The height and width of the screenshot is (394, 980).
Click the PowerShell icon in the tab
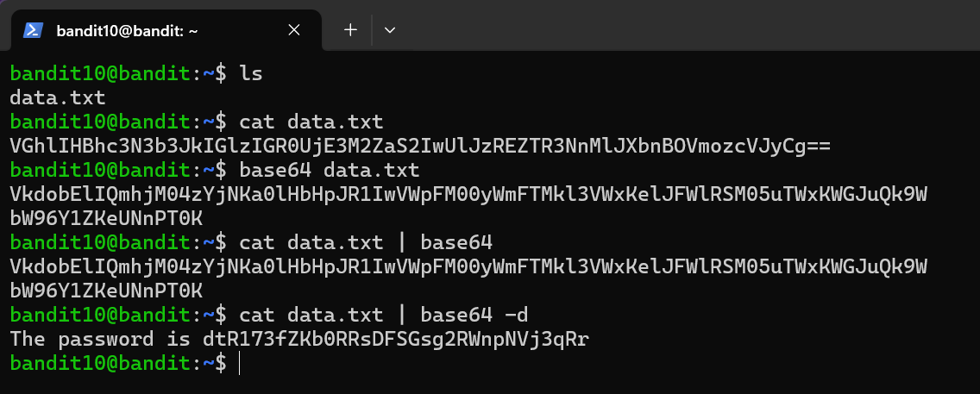34,30
